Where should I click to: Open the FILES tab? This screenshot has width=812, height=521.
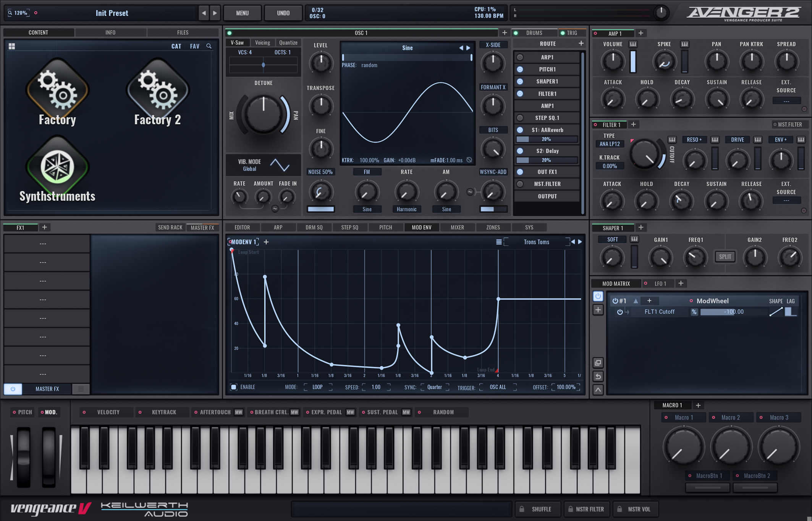pos(183,32)
